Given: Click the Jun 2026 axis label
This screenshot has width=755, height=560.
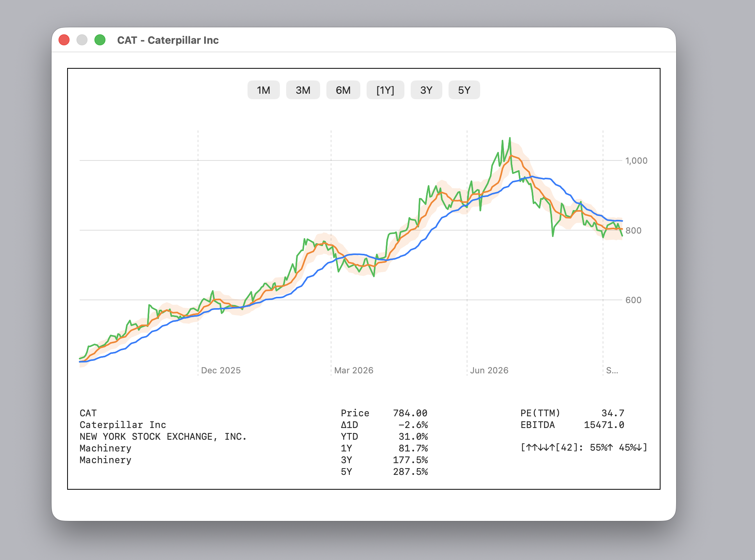Looking at the screenshot, I should (x=489, y=370).
